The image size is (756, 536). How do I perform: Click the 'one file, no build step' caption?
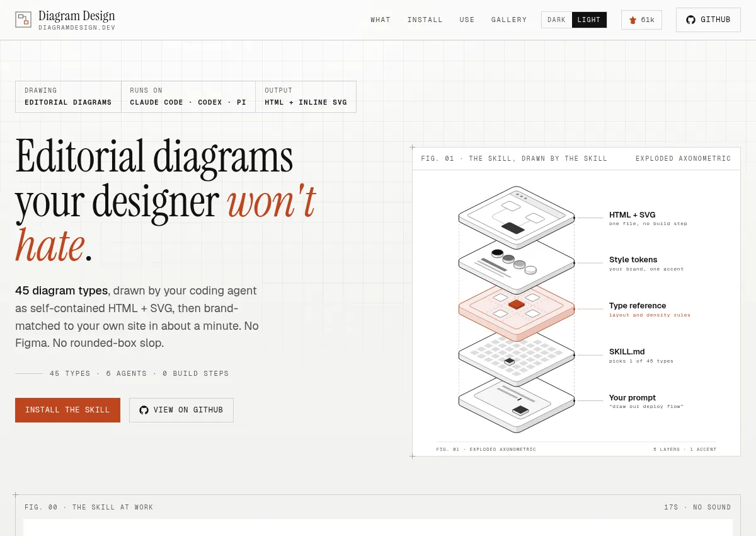tap(648, 223)
